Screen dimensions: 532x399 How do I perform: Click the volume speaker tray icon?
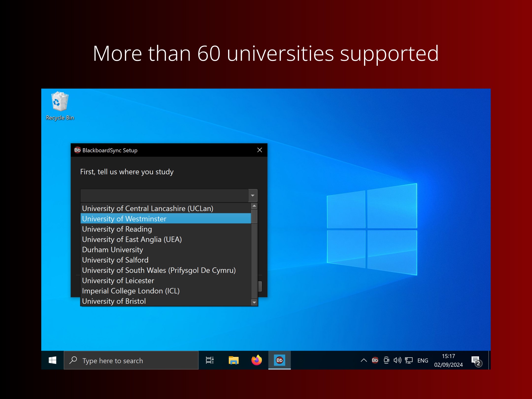pos(397,360)
